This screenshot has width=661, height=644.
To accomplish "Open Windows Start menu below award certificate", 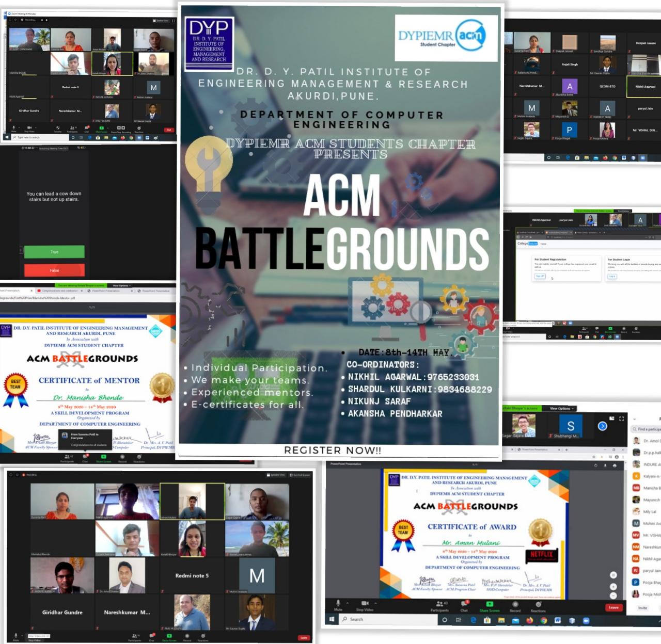I will tap(332, 619).
